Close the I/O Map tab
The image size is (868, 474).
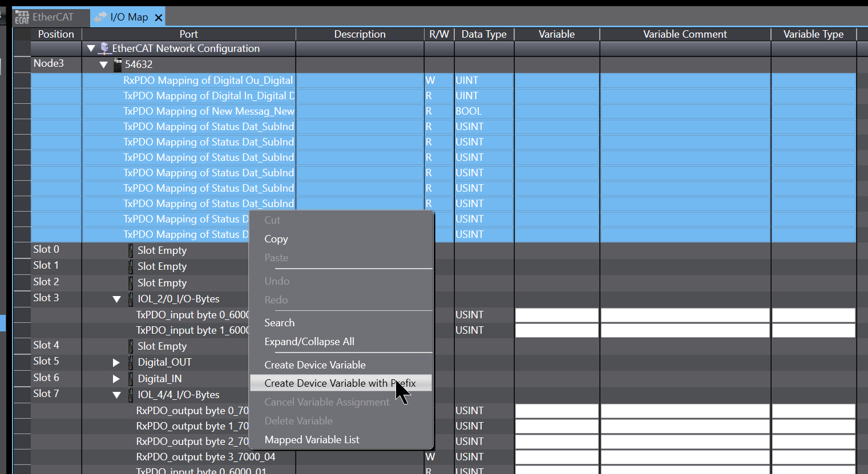159,18
